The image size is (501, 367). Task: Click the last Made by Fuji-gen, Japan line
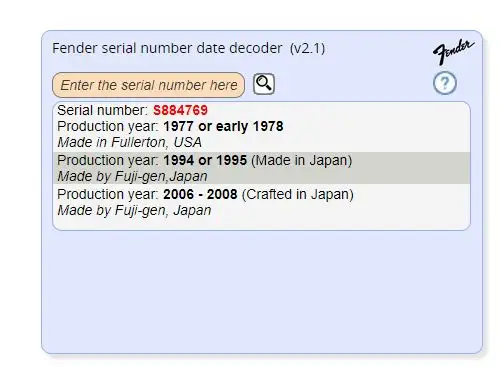point(134,210)
